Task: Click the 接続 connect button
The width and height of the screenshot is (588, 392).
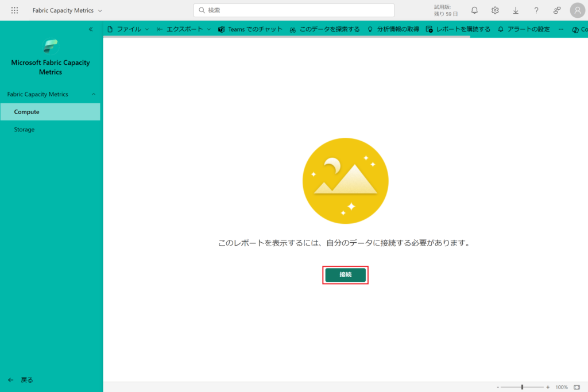Action: (345, 275)
